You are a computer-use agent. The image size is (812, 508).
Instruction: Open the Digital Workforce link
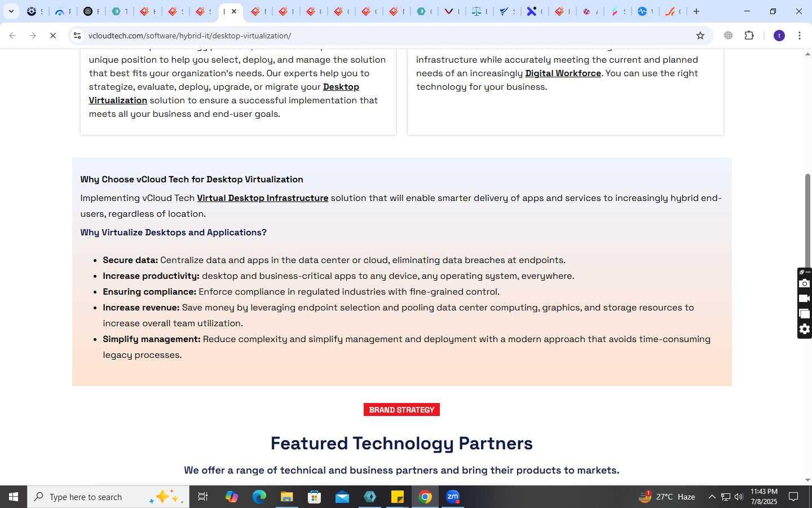click(563, 73)
